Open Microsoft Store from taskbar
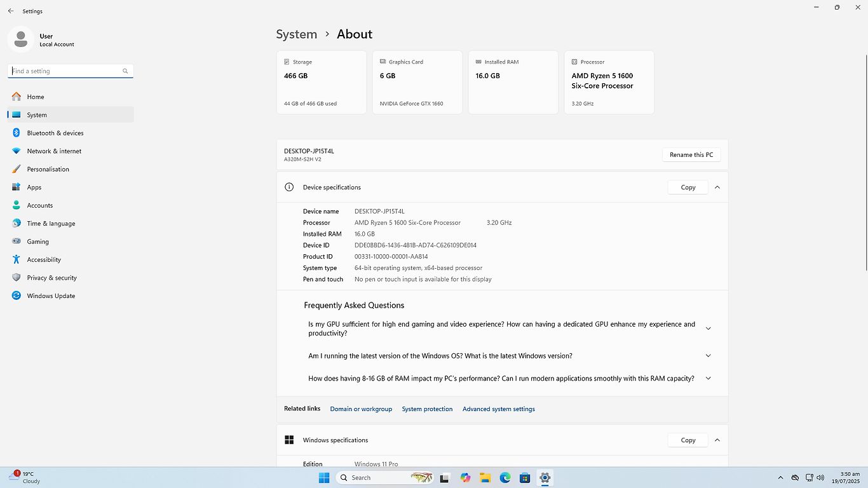 click(x=525, y=478)
